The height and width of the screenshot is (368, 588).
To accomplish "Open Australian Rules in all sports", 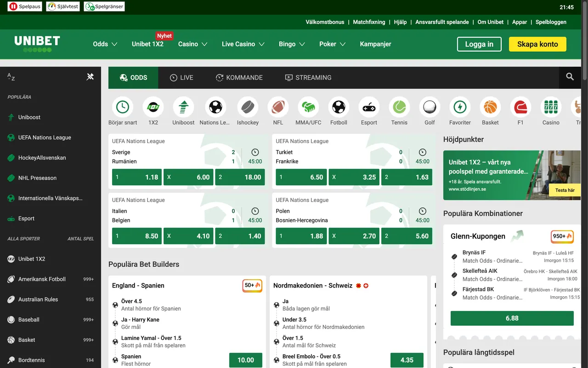I will pos(51,299).
